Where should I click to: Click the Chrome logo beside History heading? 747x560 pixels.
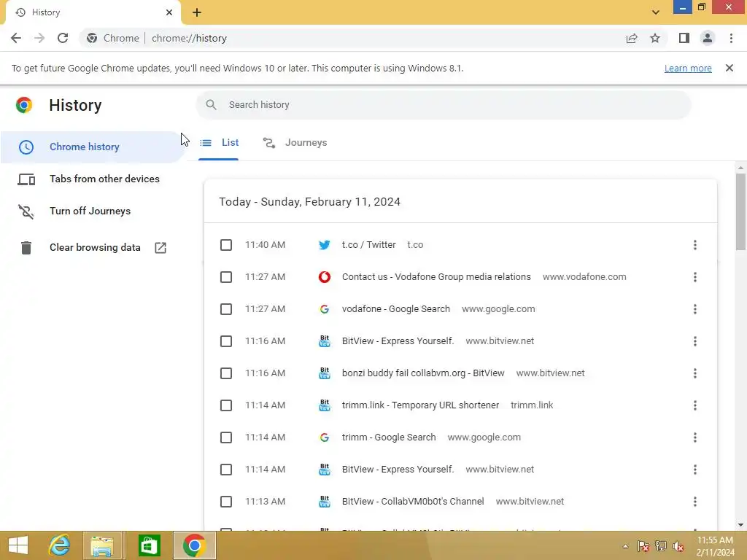coord(24,105)
